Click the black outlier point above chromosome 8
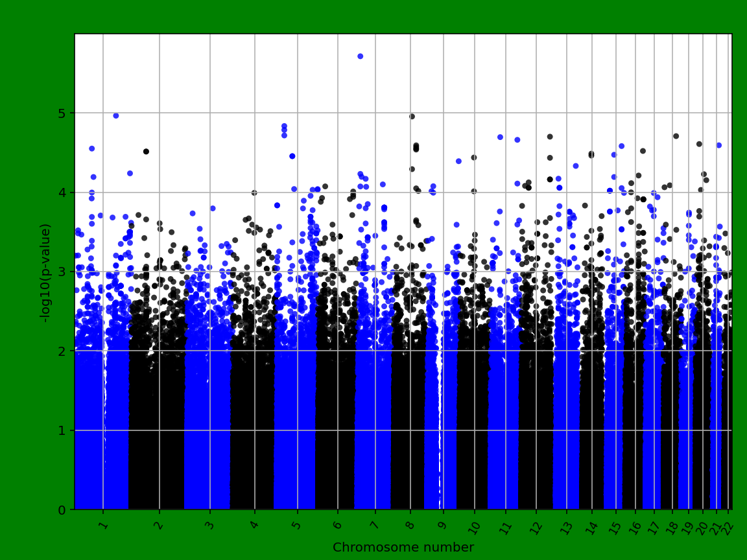747x560 pixels. coord(411,115)
